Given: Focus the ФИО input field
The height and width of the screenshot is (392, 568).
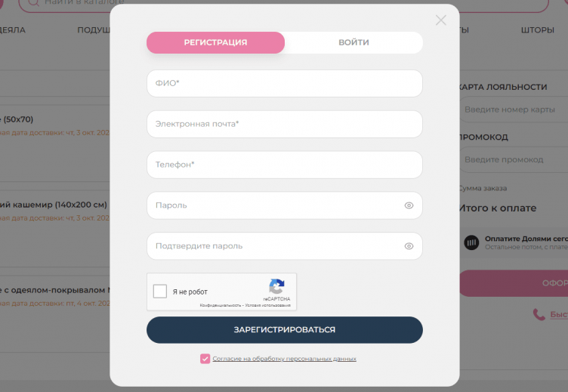Looking at the screenshot, I should [284, 83].
